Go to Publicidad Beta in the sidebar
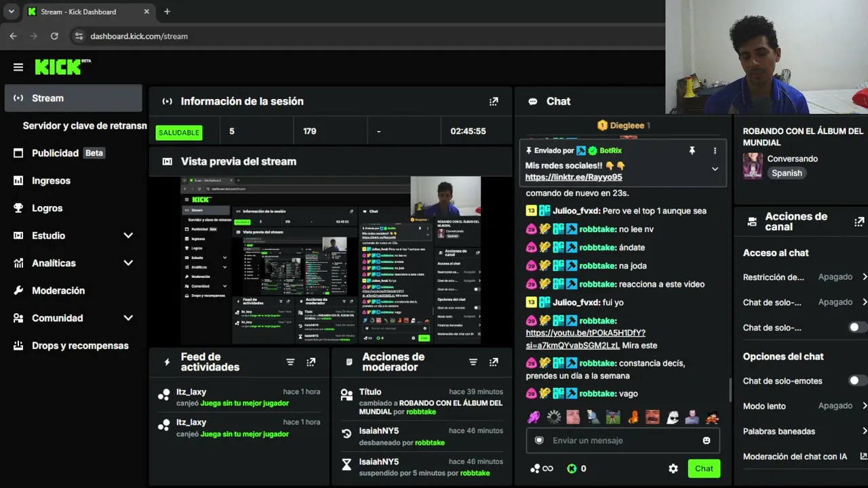 [73, 153]
